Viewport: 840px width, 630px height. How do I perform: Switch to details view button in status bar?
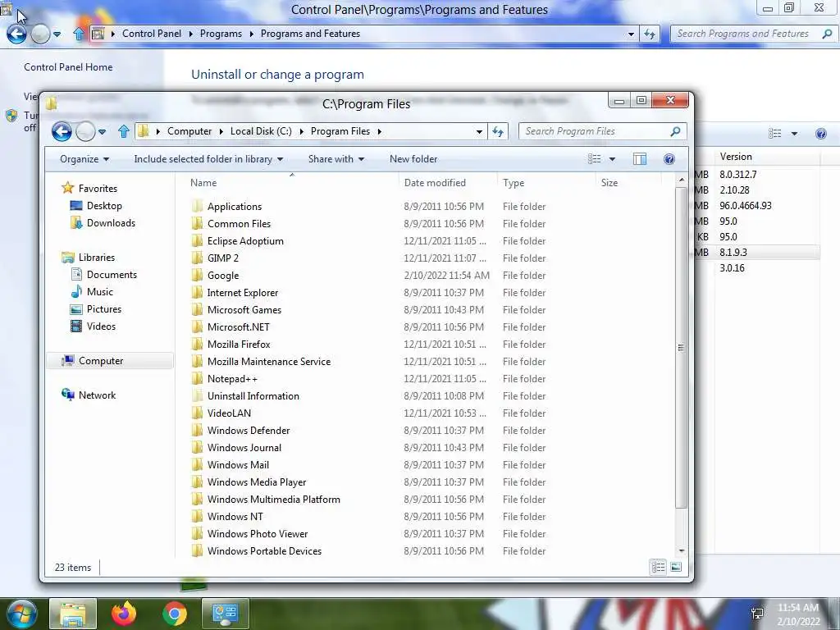(x=659, y=567)
